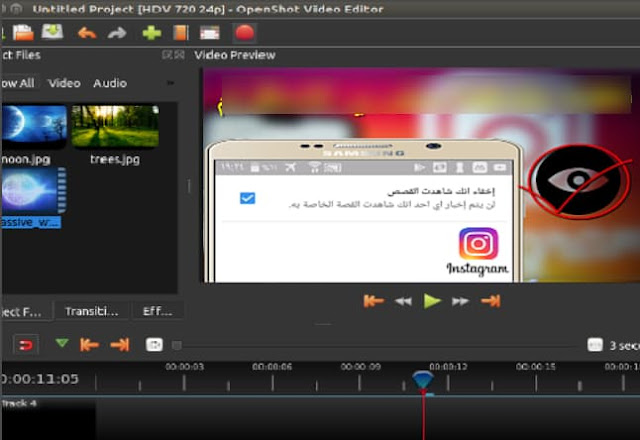Viewport: 640px width, 440px height.
Task: Go to previous marker on timeline
Action: click(89, 345)
